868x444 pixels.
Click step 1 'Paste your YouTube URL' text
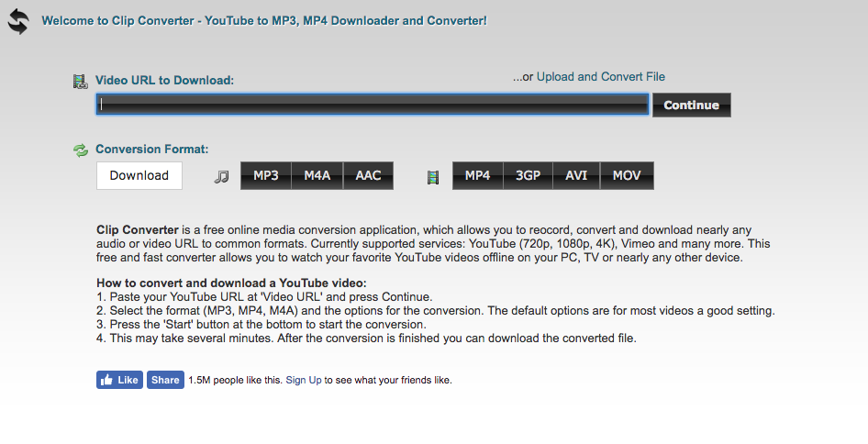pos(264,296)
